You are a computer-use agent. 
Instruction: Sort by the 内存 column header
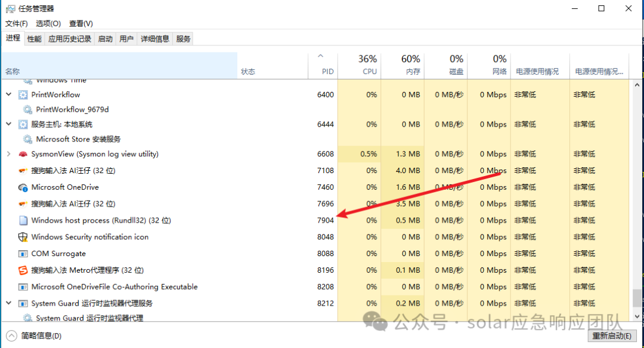point(402,66)
